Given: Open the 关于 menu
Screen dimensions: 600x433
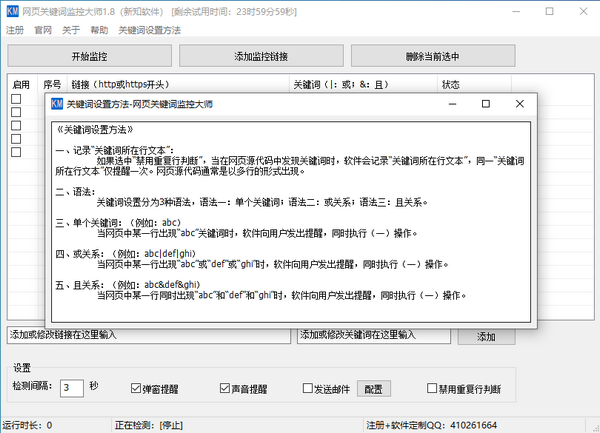Looking at the screenshot, I should click(71, 30).
